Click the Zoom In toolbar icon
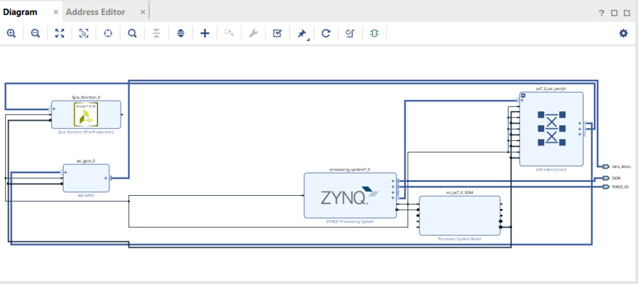Screen dimensions: 644x287 (11, 33)
